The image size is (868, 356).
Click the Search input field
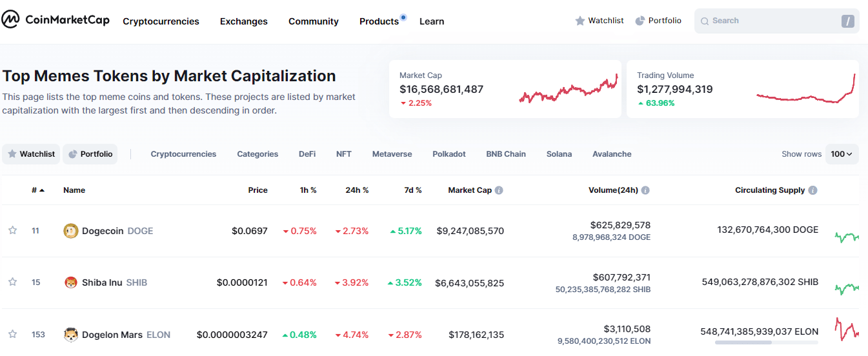click(771, 21)
